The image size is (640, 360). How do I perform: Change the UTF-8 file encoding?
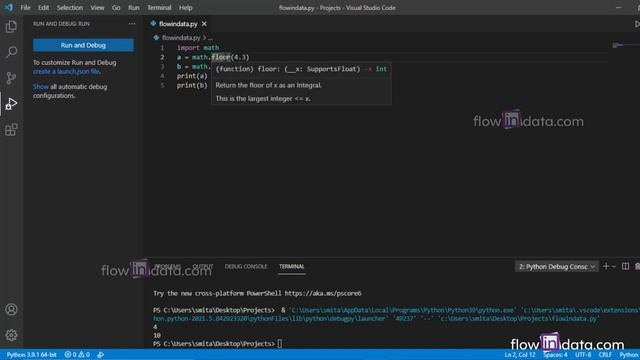click(583, 355)
